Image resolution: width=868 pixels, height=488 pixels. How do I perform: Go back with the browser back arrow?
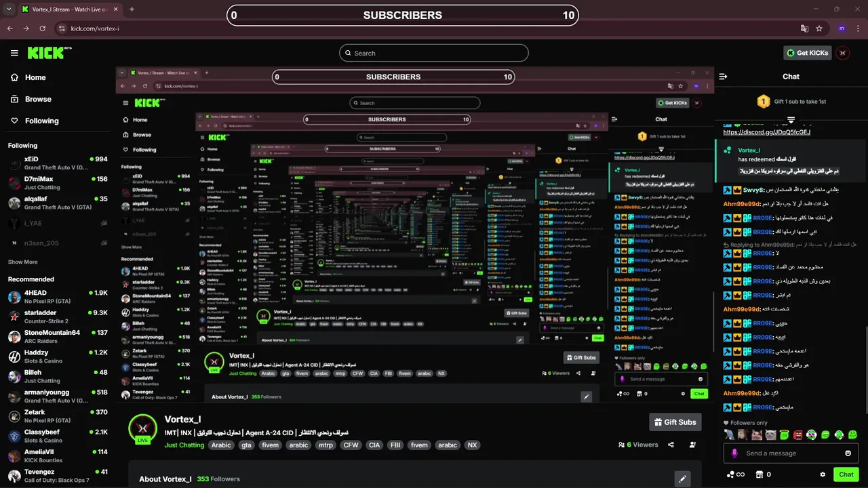point(9,28)
